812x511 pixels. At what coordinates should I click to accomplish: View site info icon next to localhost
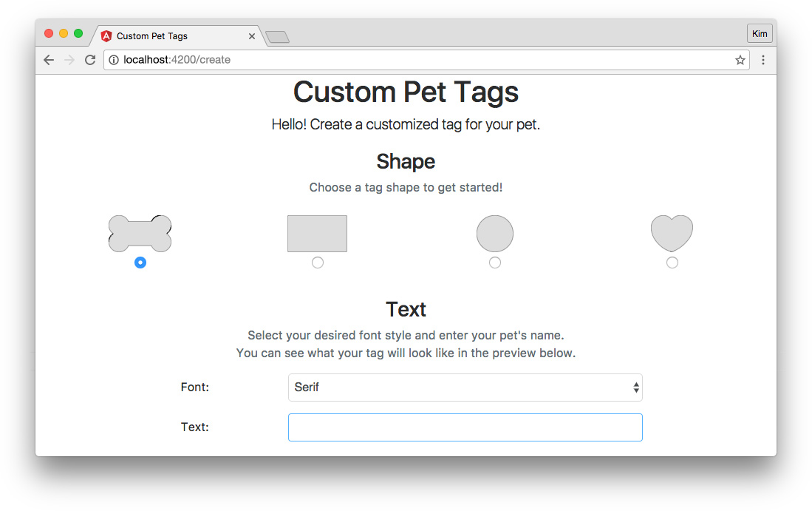[113, 60]
